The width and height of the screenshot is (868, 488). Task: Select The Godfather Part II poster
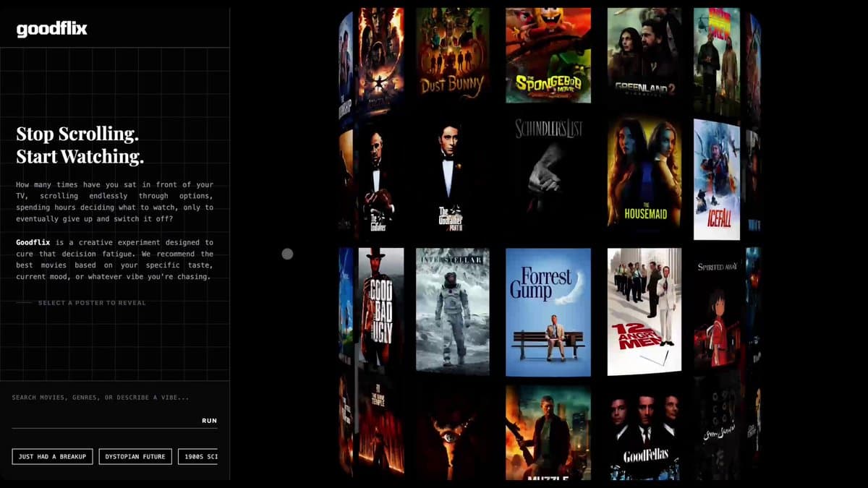[x=452, y=177]
